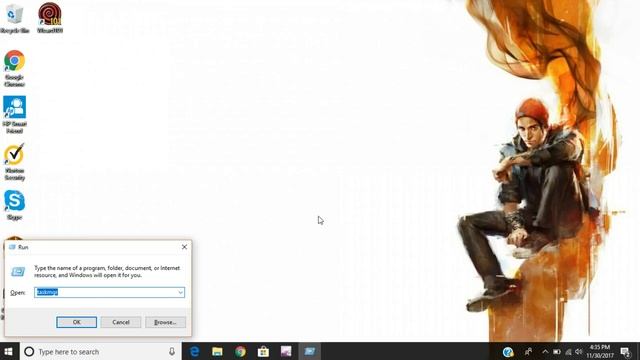Image resolution: width=640 pixels, height=360 pixels.
Task: Click the Open text field in Run
Action: coord(109,292)
